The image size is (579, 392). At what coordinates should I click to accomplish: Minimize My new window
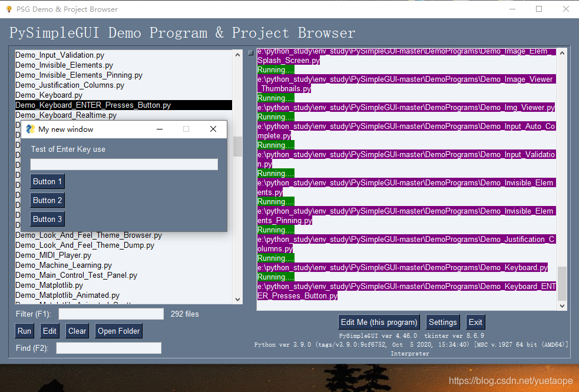[160, 129]
